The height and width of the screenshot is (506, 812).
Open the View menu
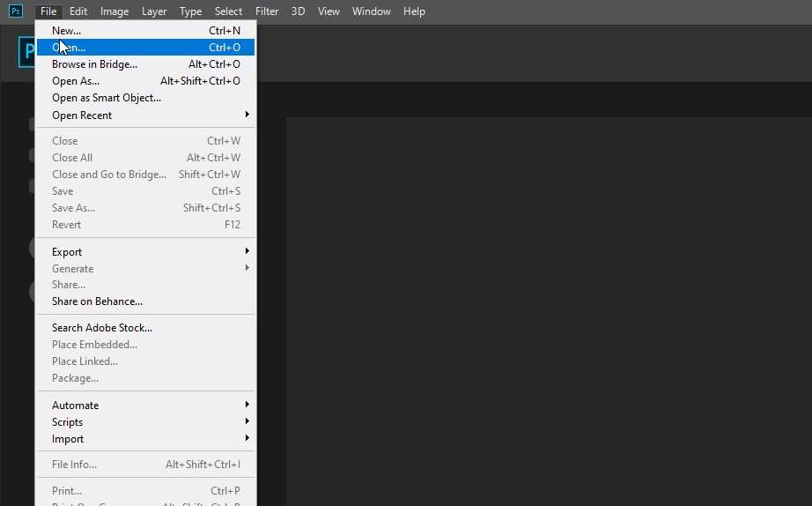(x=328, y=11)
